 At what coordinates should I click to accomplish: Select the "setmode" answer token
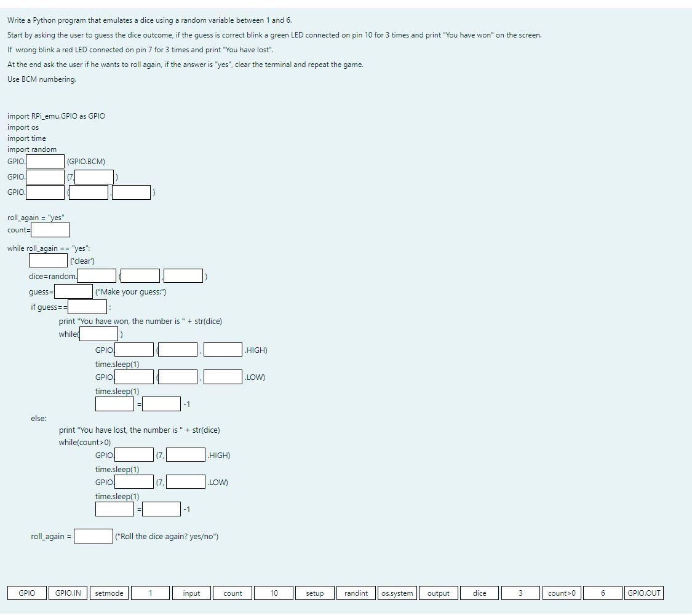[109, 593]
